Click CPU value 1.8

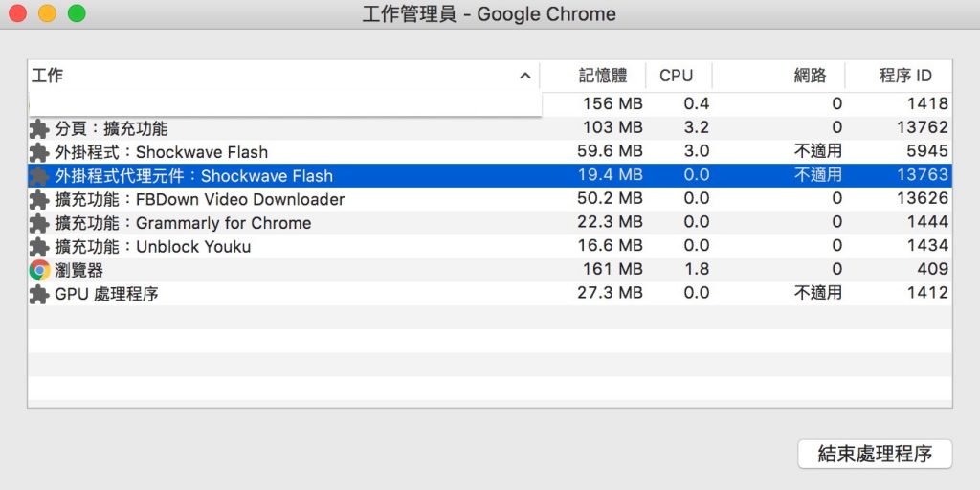pos(697,269)
